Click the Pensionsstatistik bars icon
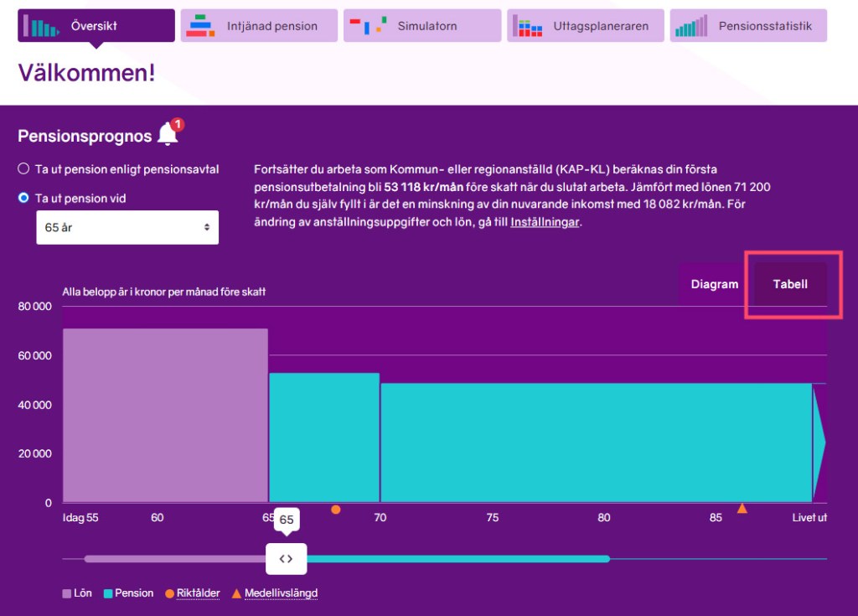 tap(691, 26)
